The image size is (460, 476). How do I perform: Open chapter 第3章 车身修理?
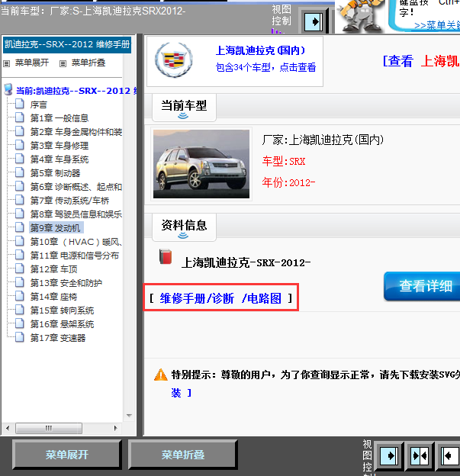(x=60, y=146)
